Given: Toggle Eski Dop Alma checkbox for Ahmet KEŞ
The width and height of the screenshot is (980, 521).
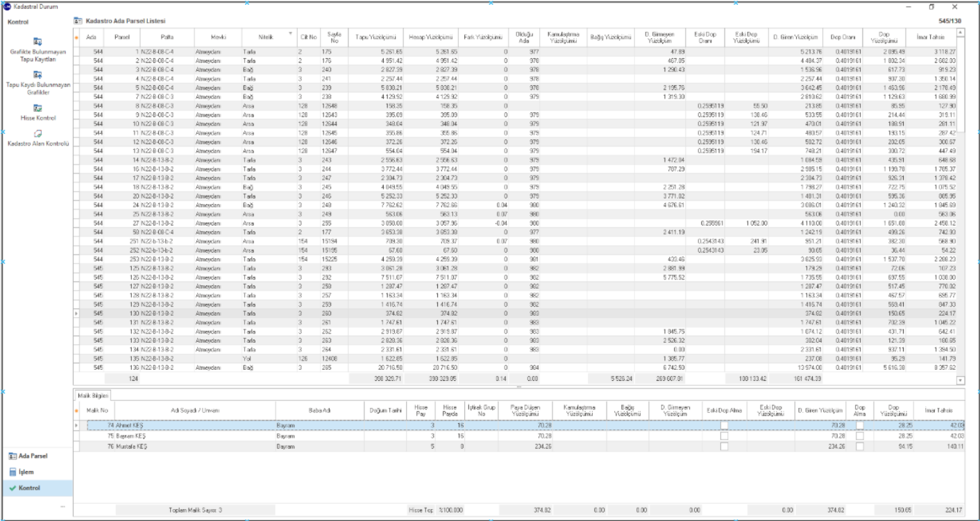Looking at the screenshot, I should pos(724,425).
